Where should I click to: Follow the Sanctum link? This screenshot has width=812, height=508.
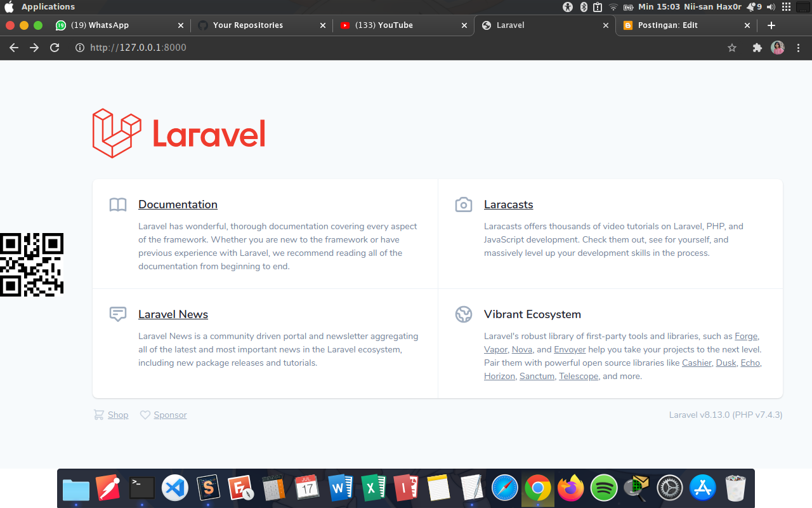click(x=537, y=376)
